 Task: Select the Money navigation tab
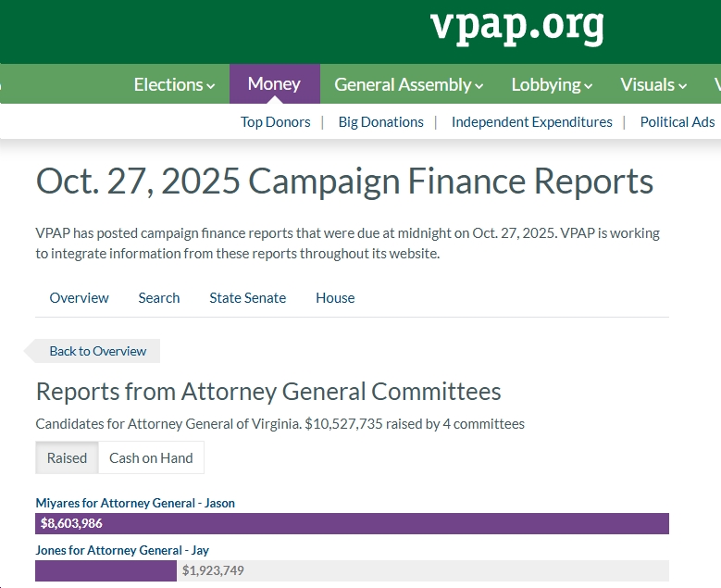[274, 84]
